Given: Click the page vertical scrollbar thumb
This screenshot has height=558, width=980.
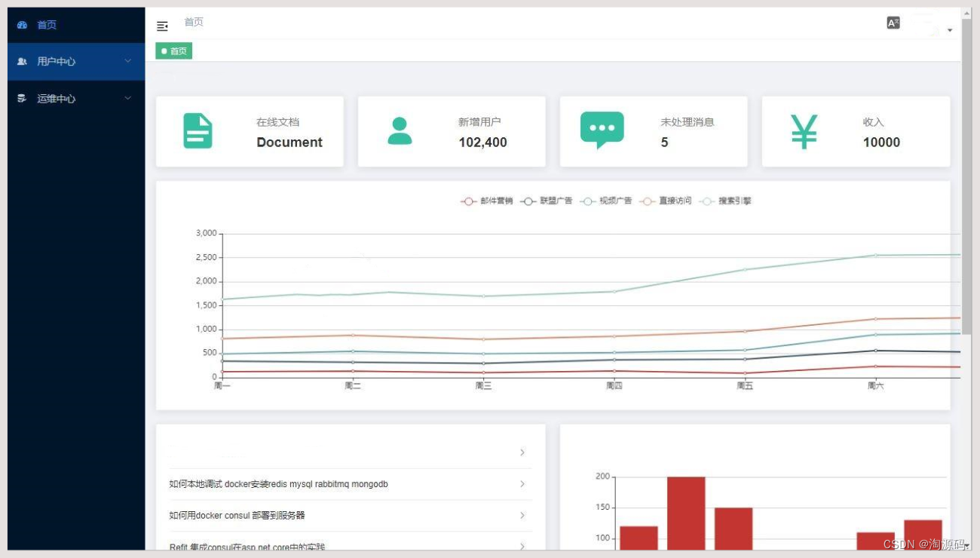Looking at the screenshot, I should pos(966,175).
